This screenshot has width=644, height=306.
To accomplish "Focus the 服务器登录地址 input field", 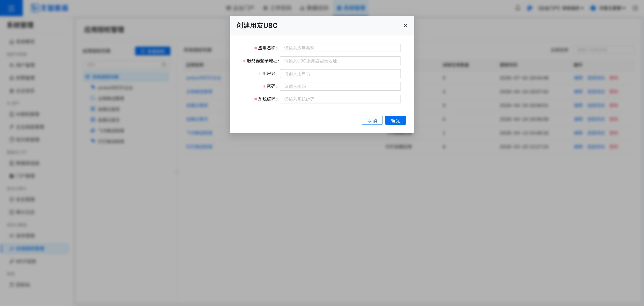I will point(340,61).
